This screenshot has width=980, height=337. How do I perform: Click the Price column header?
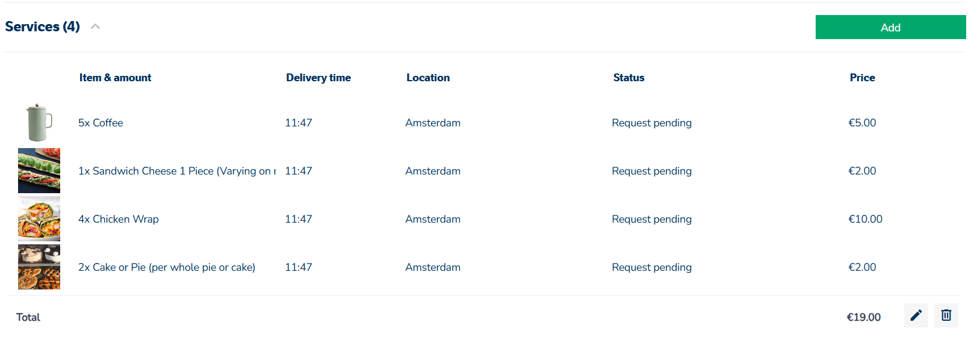click(x=862, y=78)
